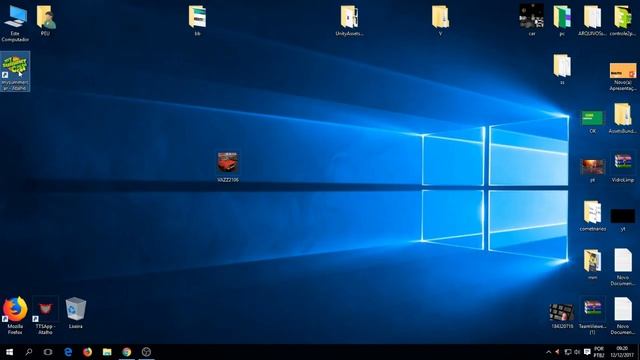Select the controle2p folder icon
The image size is (640, 360).
[622, 20]
